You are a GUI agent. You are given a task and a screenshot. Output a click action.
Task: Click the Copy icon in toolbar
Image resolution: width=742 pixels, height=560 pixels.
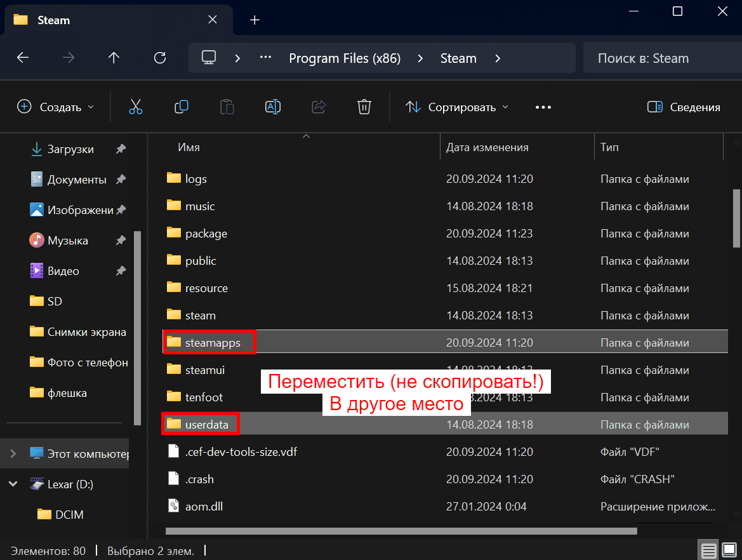point(182,107)
